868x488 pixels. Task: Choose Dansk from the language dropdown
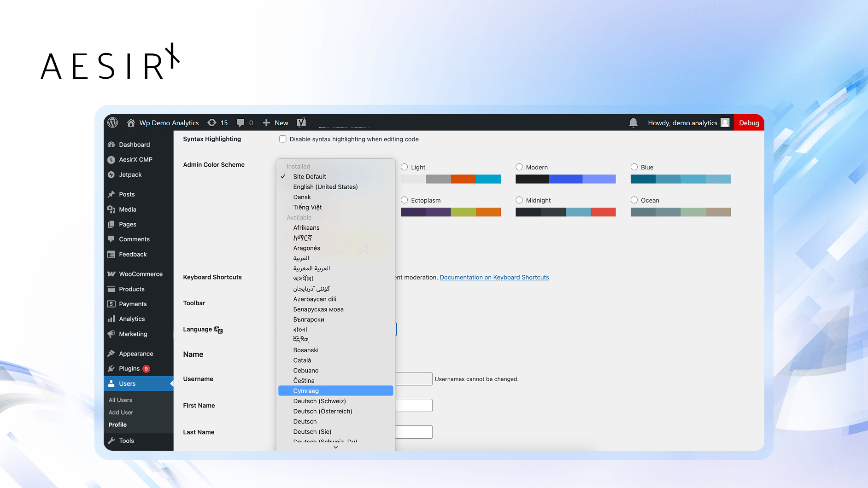pyautogui.click(x=302, y=197)
